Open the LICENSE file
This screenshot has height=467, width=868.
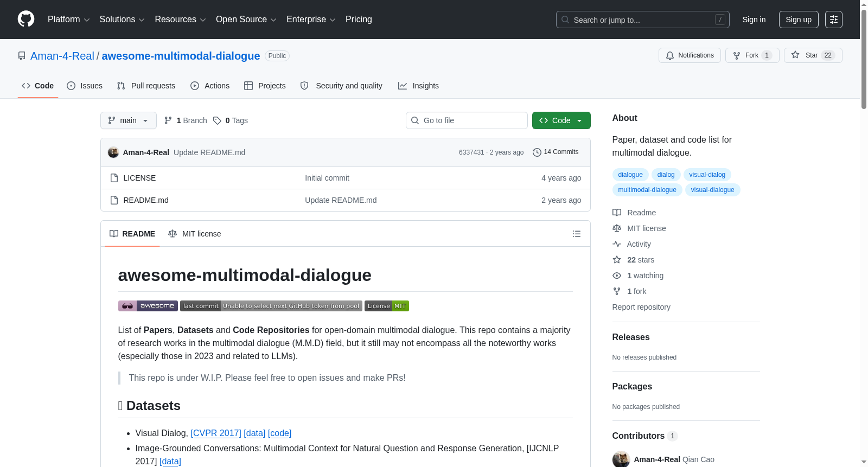point(139,178)
